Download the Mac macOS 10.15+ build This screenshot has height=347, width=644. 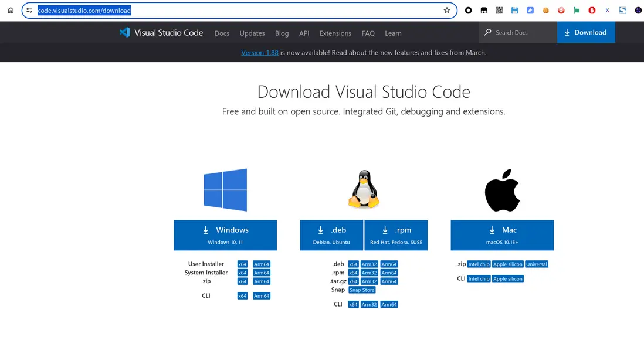click(502, 235)
